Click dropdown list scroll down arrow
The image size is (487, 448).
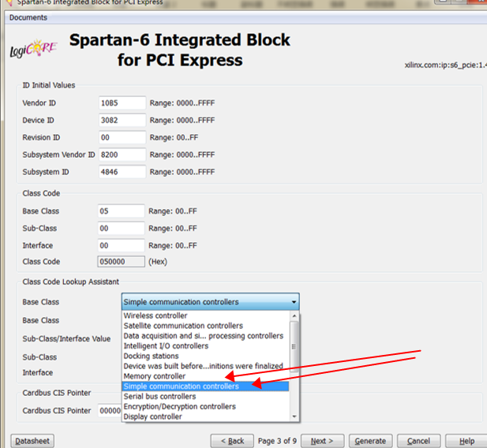point(294,416)
